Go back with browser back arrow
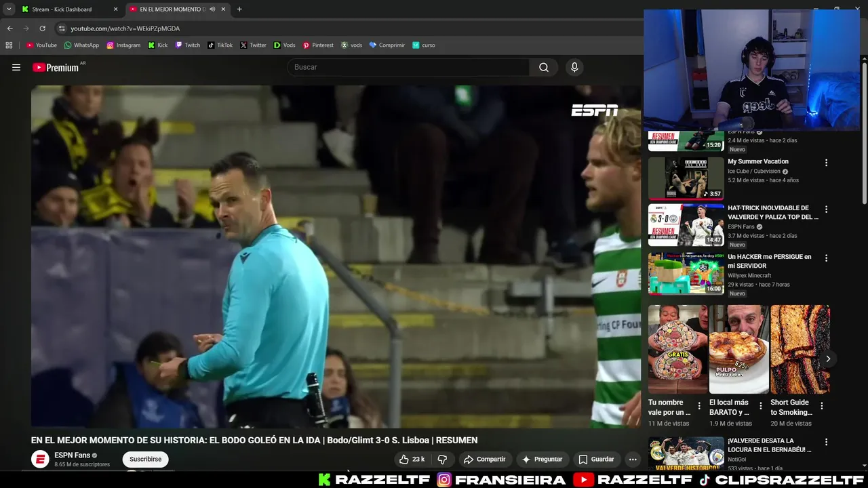The width and height of the screenshot is (868, 488). click(9, 28)
